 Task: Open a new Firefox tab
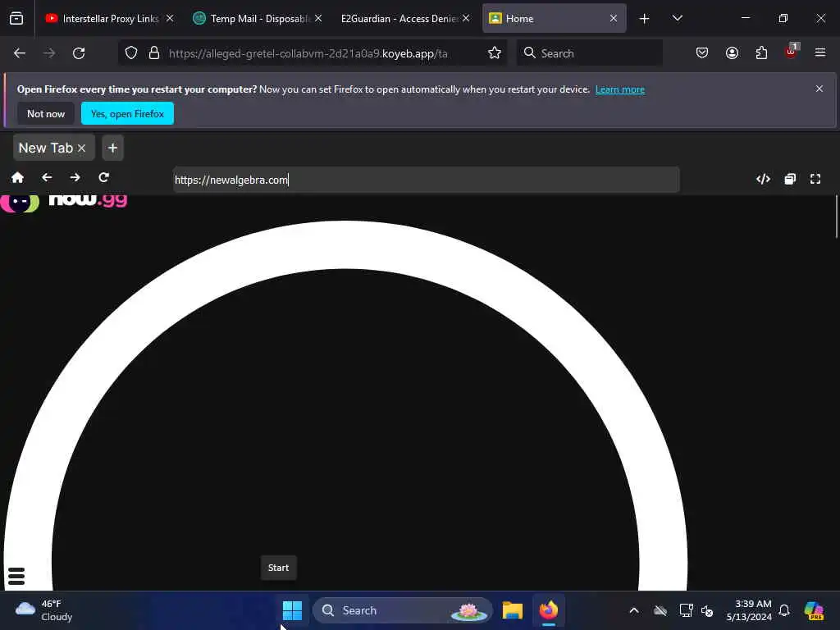645,19
